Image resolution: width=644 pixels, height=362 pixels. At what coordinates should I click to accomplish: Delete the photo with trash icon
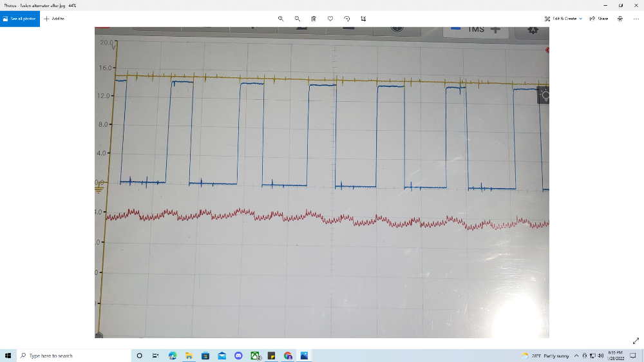pos(314,19)
